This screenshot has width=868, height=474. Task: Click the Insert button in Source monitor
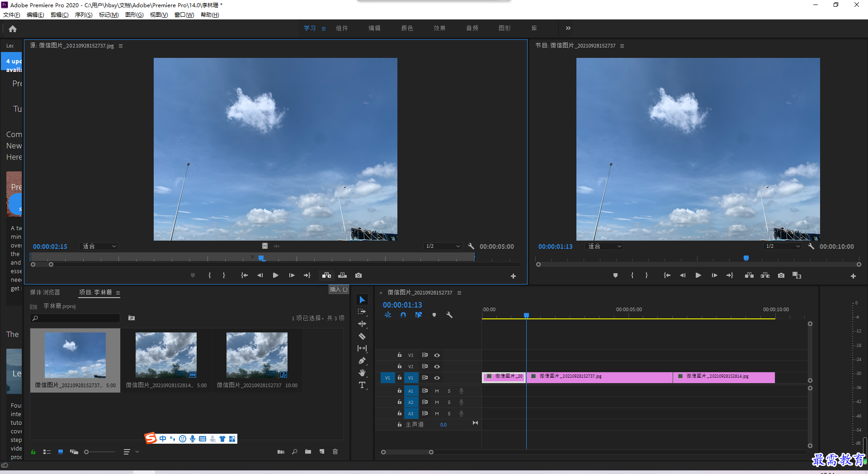pyautogui.click(x=326, y=275)
